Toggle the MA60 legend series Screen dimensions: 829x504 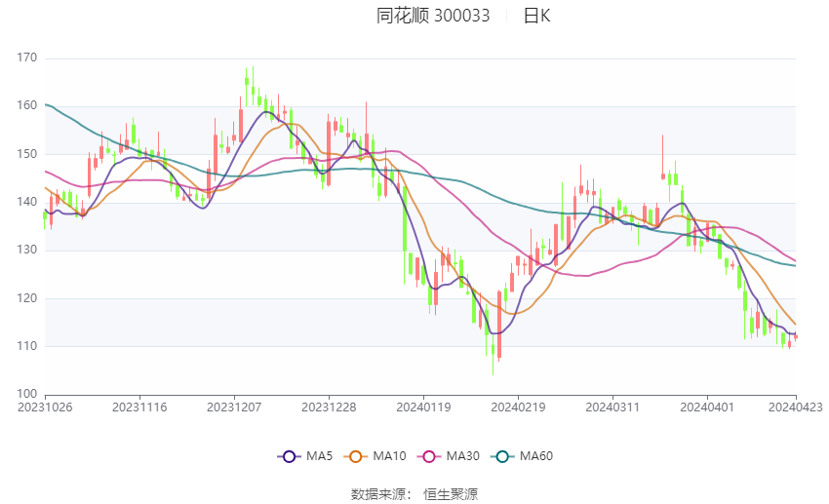522,456
